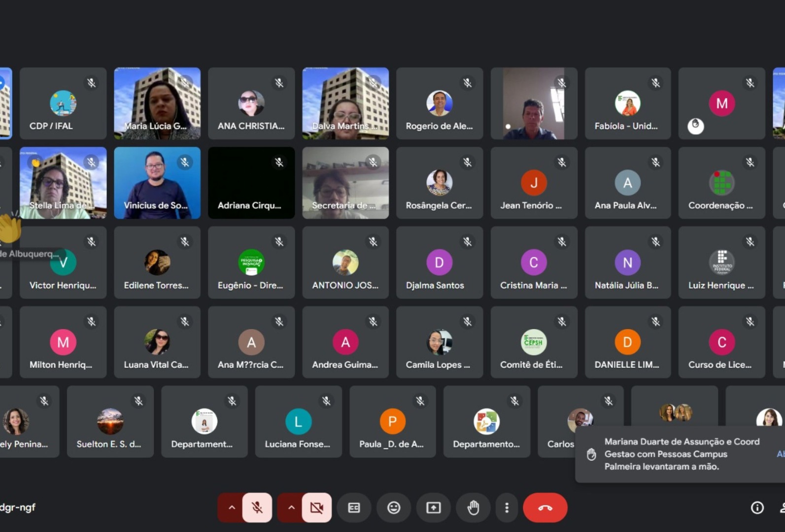Click the red leave call button
This screenshot has width=785, height=532.
click(545, 507)
